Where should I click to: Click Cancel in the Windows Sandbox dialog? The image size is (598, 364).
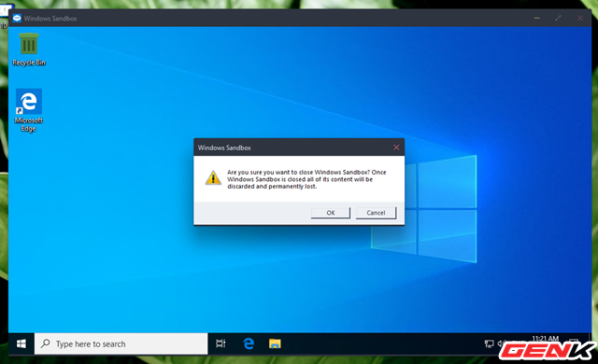376,213
